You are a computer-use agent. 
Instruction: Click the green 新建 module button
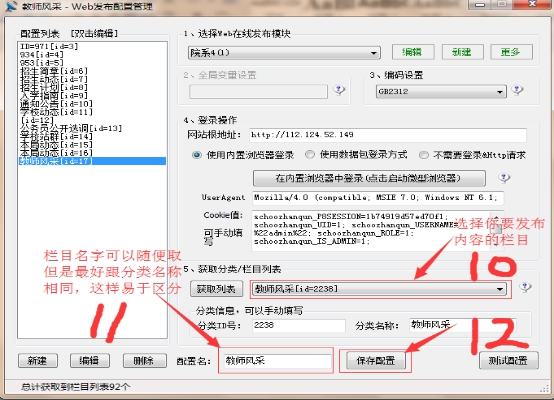462,52
